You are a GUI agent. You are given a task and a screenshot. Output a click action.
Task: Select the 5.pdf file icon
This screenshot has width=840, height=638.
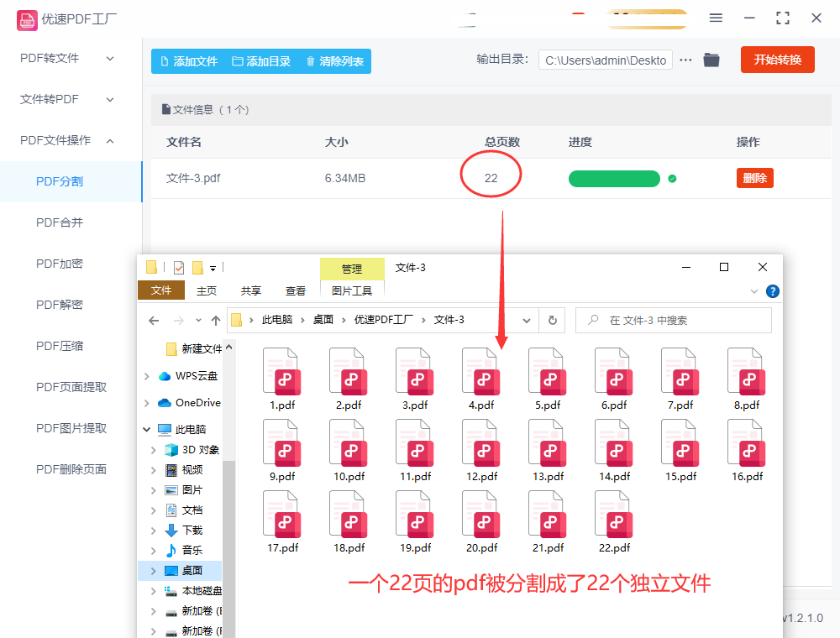548,371
